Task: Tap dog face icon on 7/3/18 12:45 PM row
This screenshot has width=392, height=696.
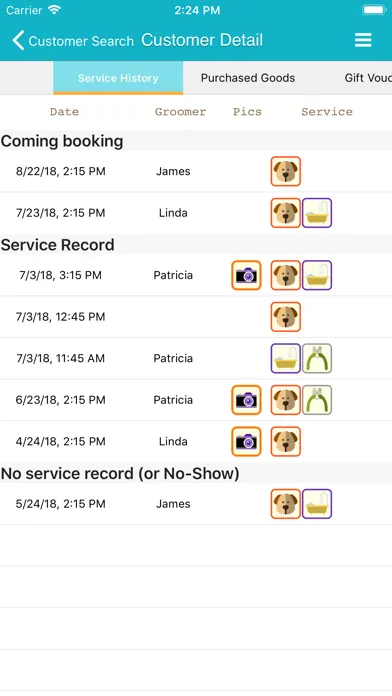Action: pyautogui.click(x=286, y=317)
